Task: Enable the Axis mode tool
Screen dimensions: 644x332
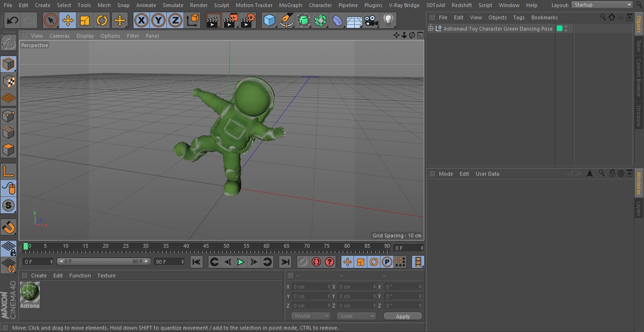Action: [x=8, y=171]
